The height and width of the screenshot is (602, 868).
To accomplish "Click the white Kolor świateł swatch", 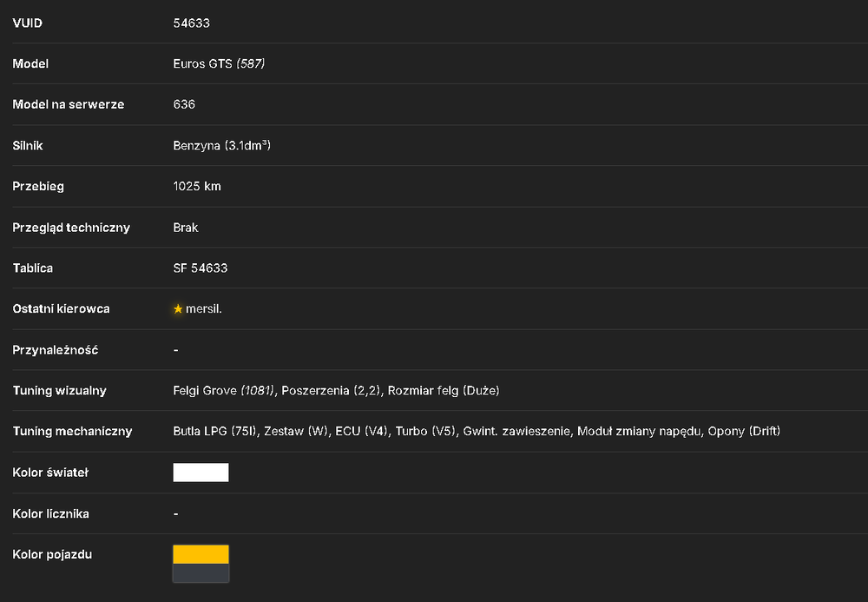I will pyautogui.click(x=201, y=473).
